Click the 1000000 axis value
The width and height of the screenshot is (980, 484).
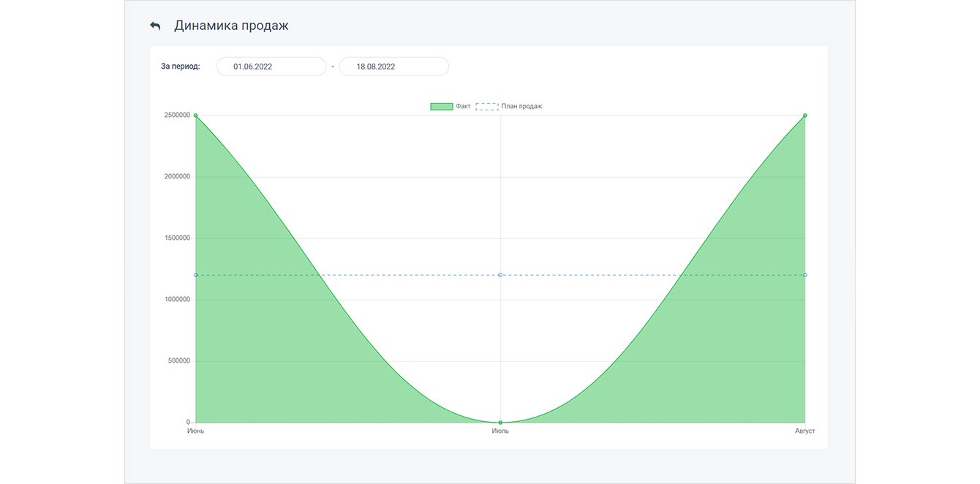[x=176, y=300]
